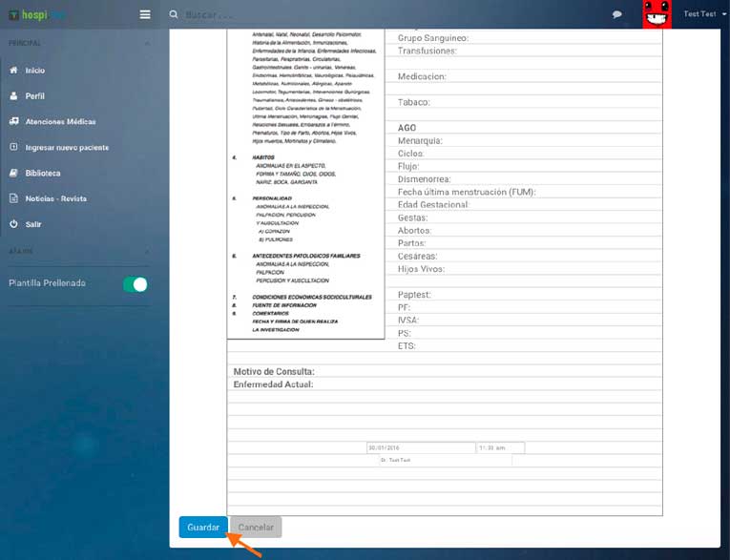This screenshot has width=730, height=560.
Task: Click the Inicio home icon
Action: click(13, 71)
